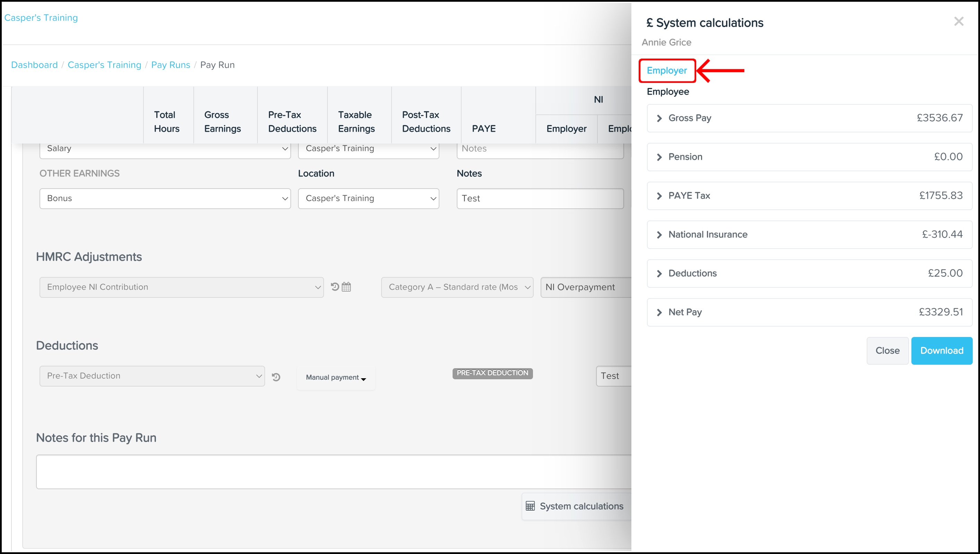980x554 pixels.
Task: Open Casper's Training from the breadcrumb
Action: [104, 65]
